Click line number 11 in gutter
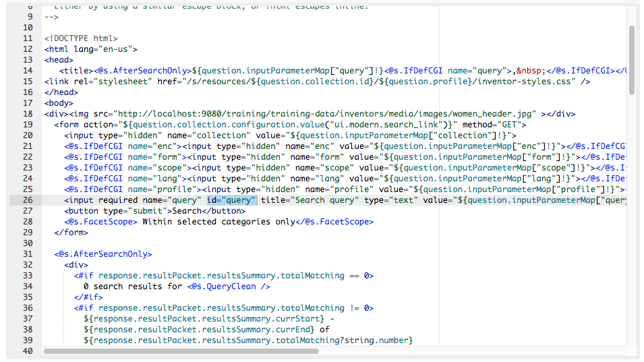Screen dimensions: 644x362 [28, 38]
